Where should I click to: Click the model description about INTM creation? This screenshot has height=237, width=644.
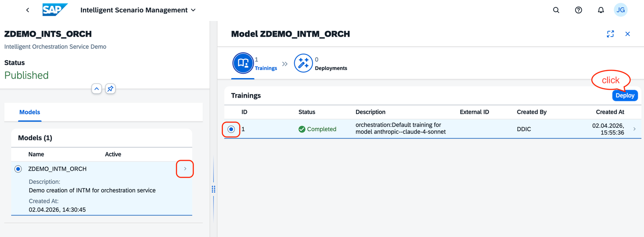click(92, 190)
